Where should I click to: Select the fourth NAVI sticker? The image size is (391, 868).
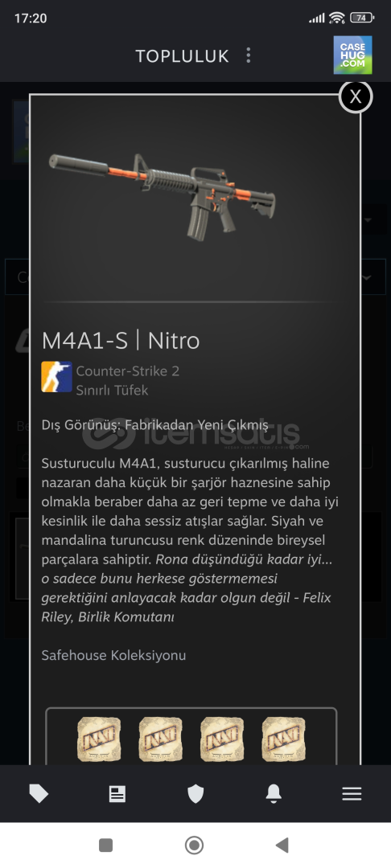click(283, 739)
